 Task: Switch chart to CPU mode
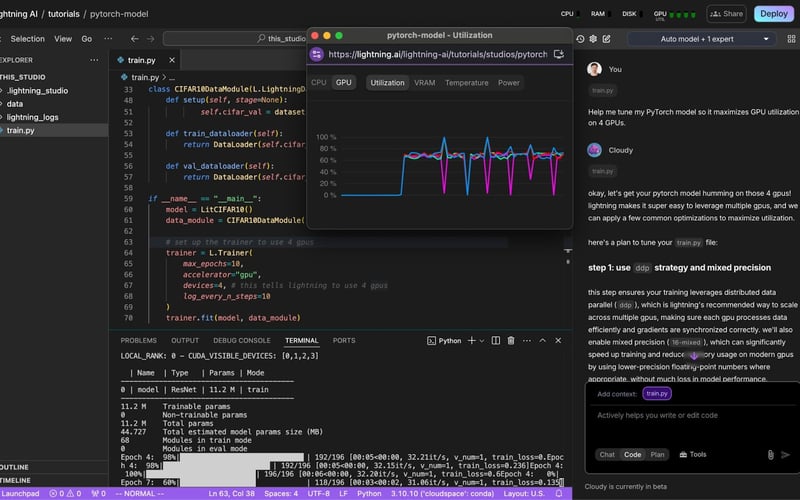point(318,83)
